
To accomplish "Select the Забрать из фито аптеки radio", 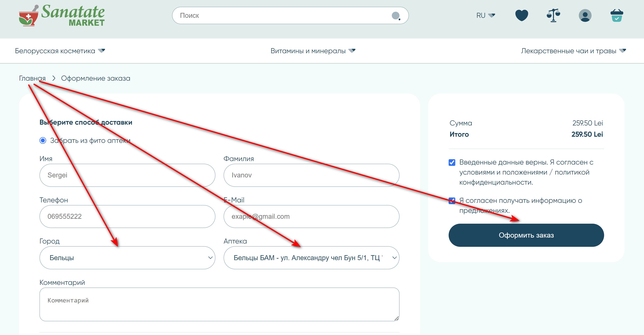I will [43, 141].
